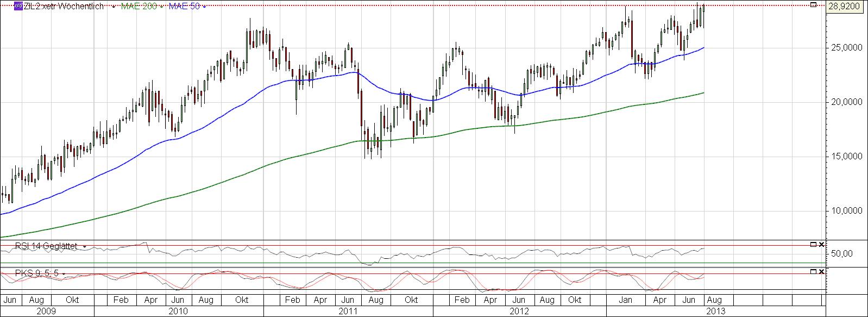This screenshot has width=868, height=317.
Task: Close the PKS 9; 5; 5 panel
Action: tap(821, 271)
